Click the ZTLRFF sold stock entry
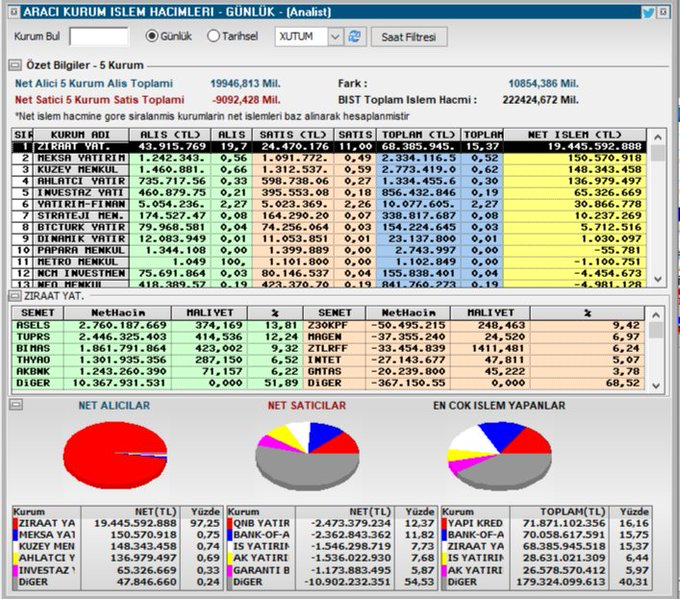 pos(474,348)
